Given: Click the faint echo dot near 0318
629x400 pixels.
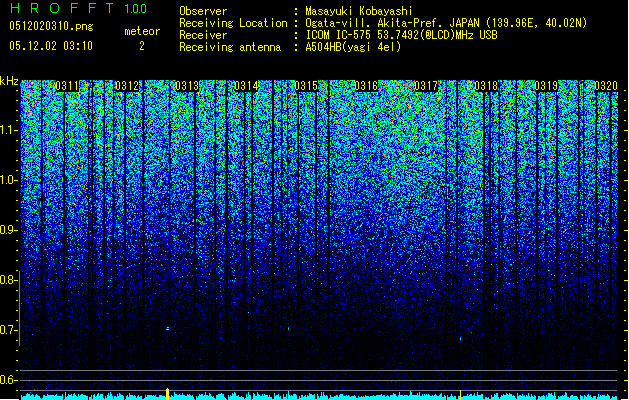Looking at the screenshot, I should coord(460,339).
